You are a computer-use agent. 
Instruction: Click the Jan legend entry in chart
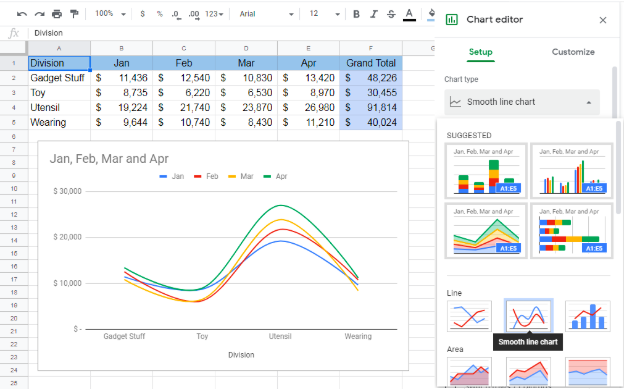pos(172,176)
